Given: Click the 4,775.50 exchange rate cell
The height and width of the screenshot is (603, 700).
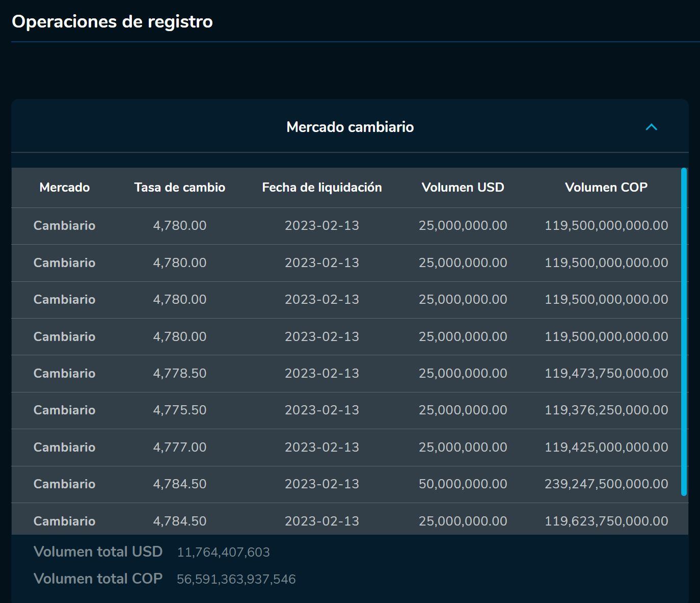Looking at the screenshot, I should tap(179, 410).
